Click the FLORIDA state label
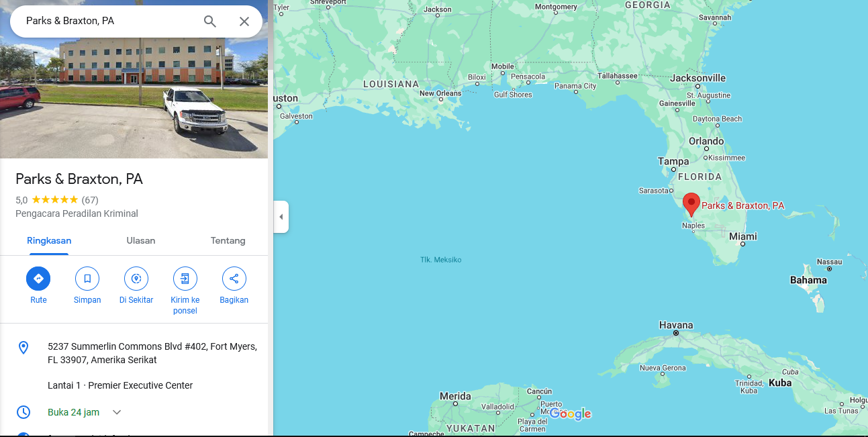Image resolution: width=868 pixels, height=437 pixels. (700, 177)
